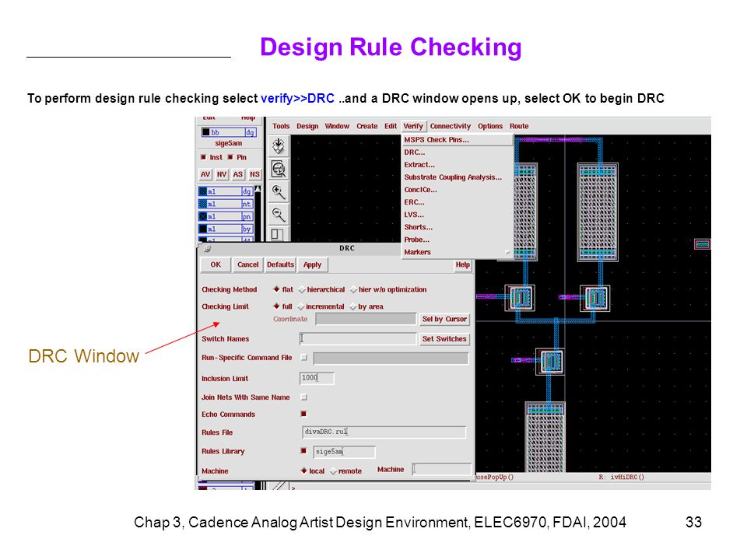The height and width of the screenshot is (560, 747).
Task: Open the Design menu
Action: [307, 126]
